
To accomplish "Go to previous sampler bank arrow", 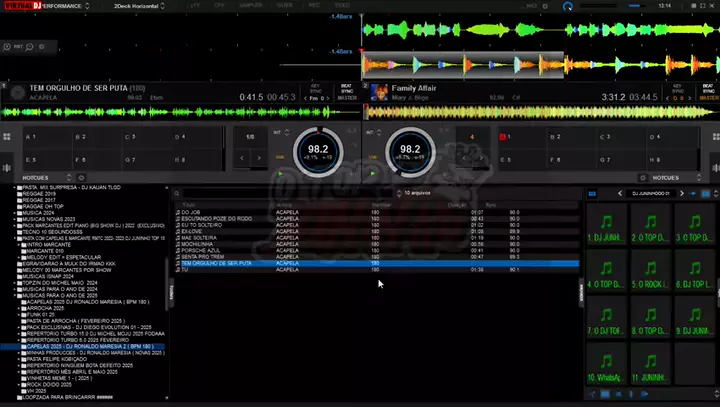I will click(x=620, y=193).
